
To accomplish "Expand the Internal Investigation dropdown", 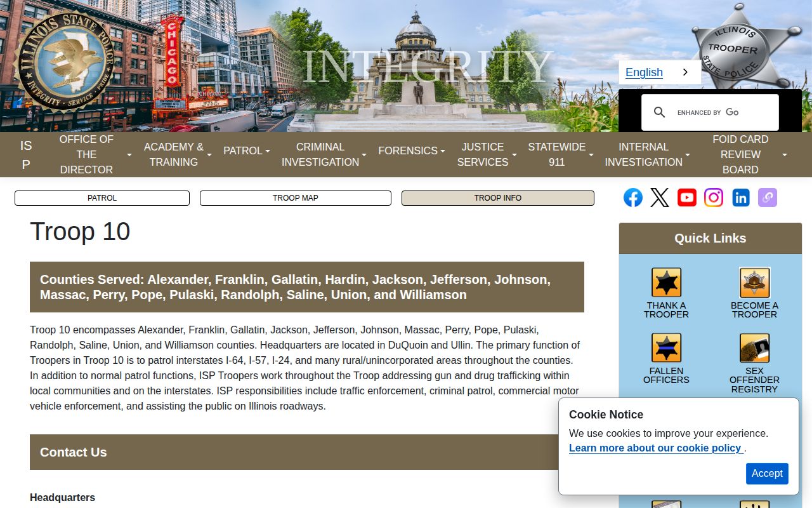I will click(x=647, y=154).
